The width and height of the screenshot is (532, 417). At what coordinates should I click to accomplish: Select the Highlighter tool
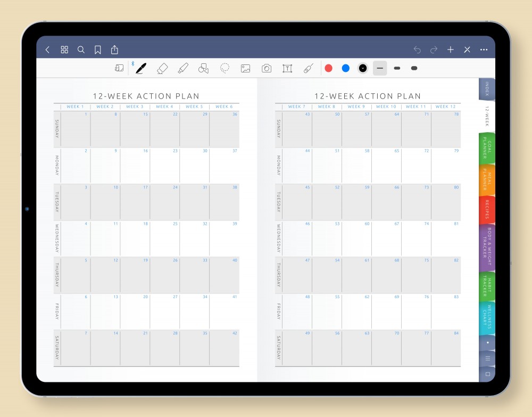[183, 68]
